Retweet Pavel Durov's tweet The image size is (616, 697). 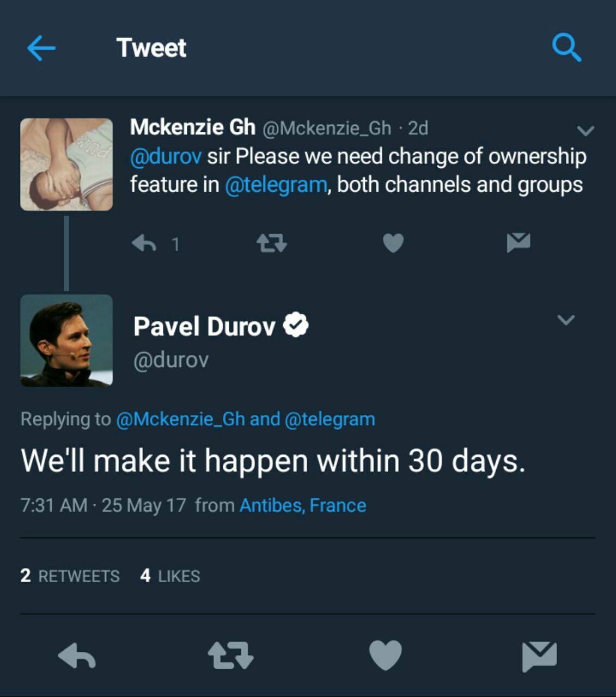click(x=231, y=655)
